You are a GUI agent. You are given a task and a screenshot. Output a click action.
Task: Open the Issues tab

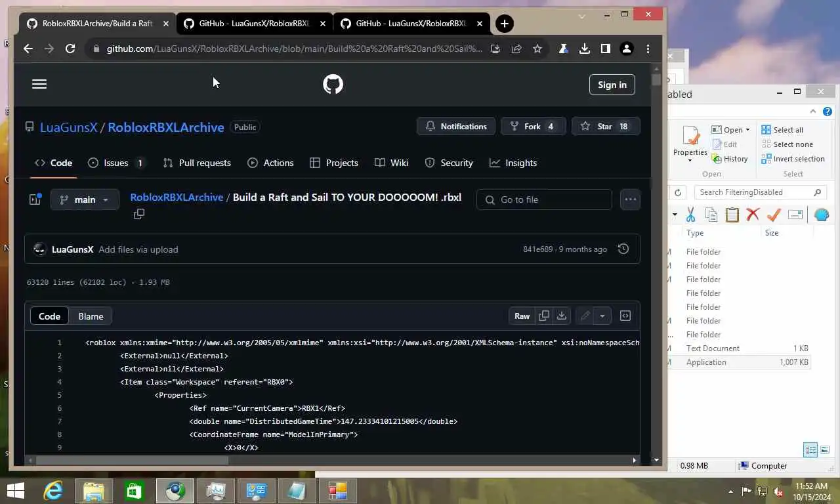click(117, 163)
